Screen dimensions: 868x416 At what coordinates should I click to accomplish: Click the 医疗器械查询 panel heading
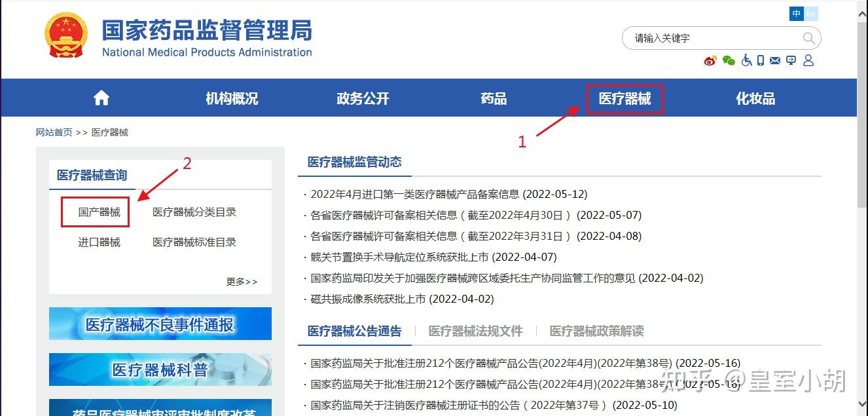[92, 175]
